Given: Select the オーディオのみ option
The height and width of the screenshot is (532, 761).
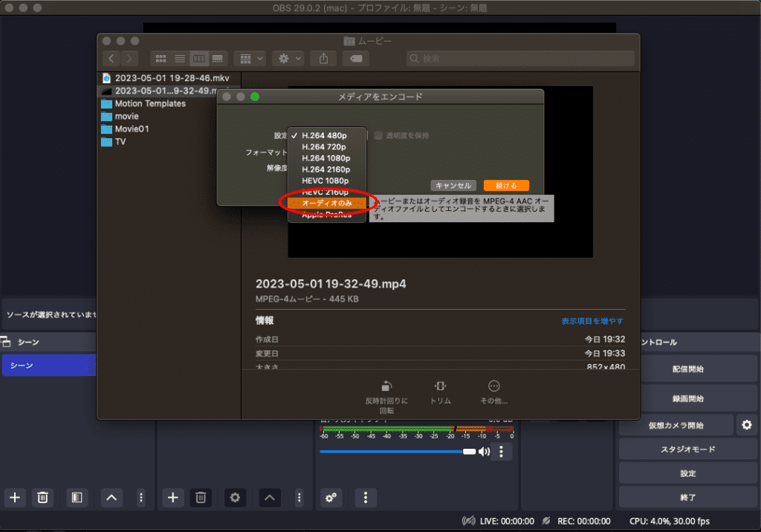Looking at the screenshot, I should click(327, 203).
